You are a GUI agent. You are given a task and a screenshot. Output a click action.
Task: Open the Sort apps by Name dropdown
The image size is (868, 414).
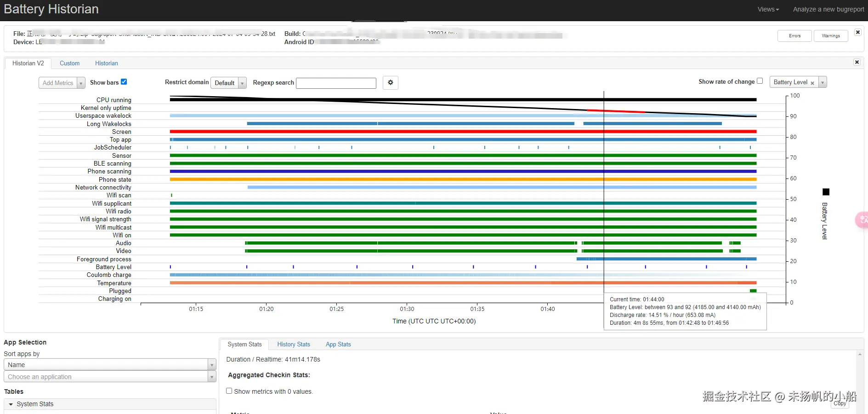point(110,365)
